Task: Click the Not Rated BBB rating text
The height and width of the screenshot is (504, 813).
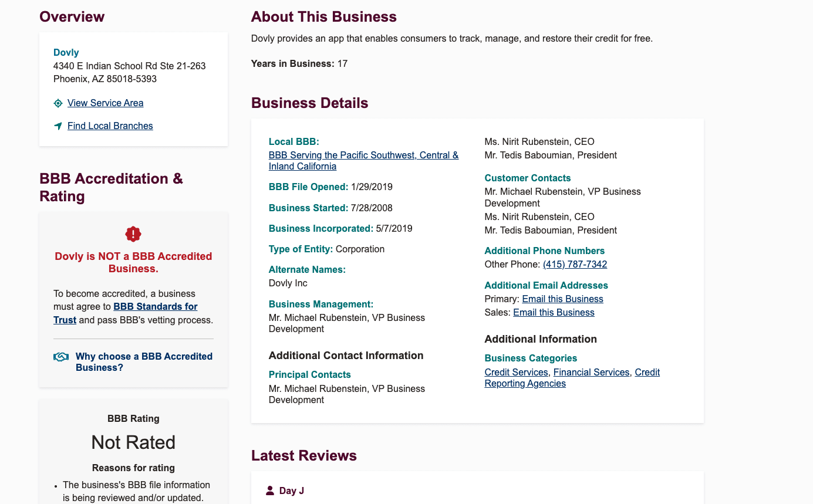Action: 133,442
